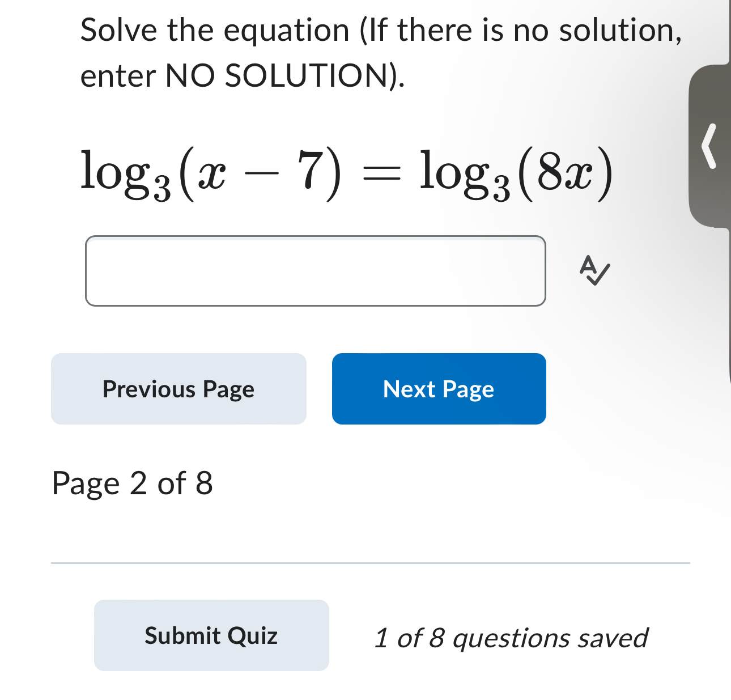This screenshot has width=731, height=700.
Task: Collapse the side panel using its chevron
Action: pos(710,146)
